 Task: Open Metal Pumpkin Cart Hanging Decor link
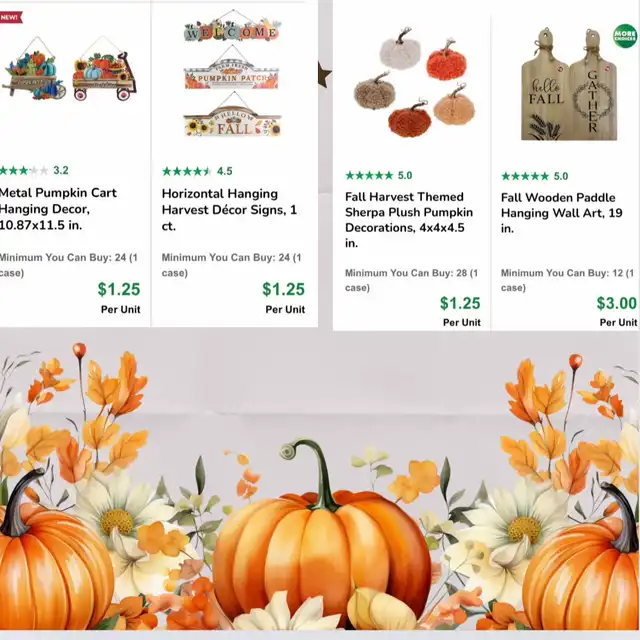(58, 209)
